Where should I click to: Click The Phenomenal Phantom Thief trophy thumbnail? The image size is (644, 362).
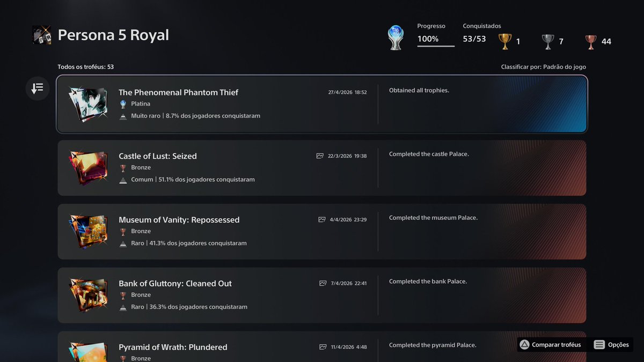tap(88, 104)
